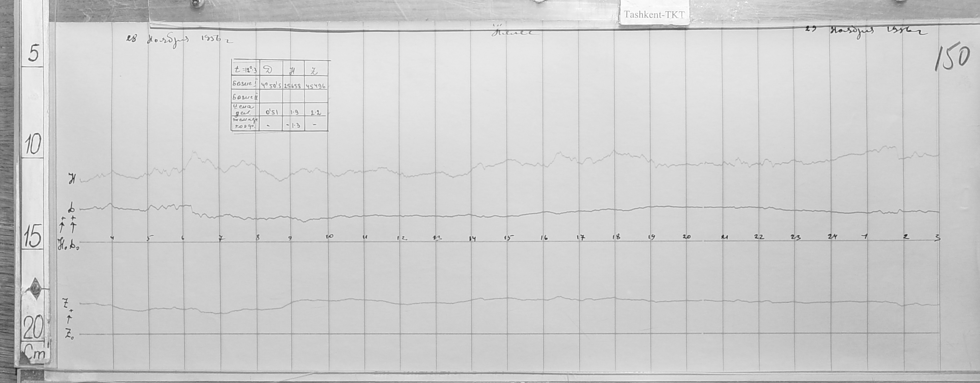This screenshot has width=980, height=383.
Task: Click hour marker 9 on the time axis
Action: coord(291,238)
